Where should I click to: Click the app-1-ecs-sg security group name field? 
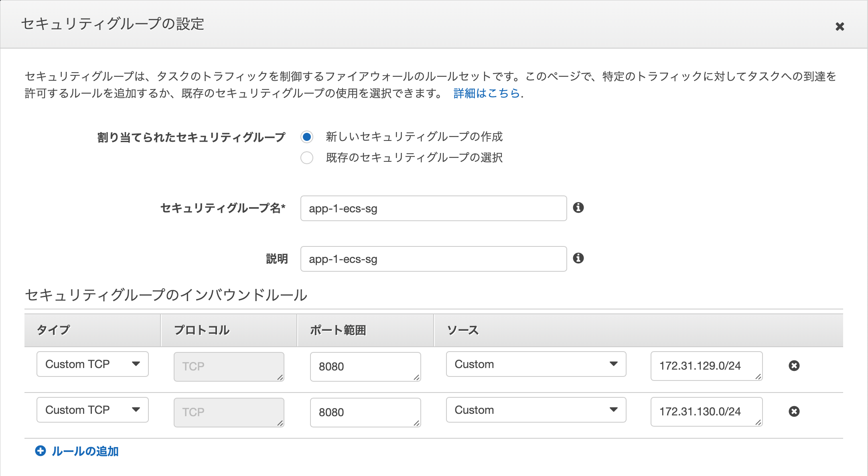click(x=433, y=208)
